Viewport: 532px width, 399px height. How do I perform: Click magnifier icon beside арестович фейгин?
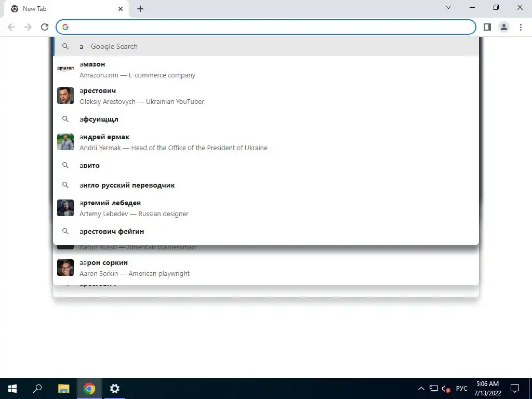[x=65, y=231]
